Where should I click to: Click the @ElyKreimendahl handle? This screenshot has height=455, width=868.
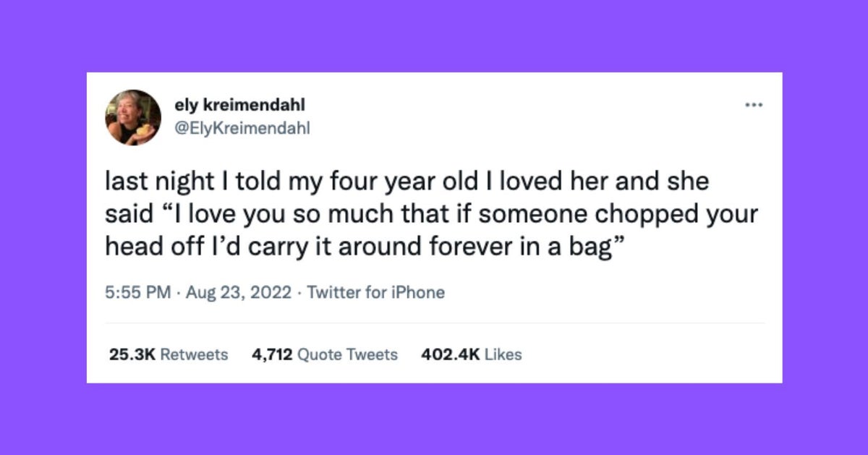coord(242,129)
